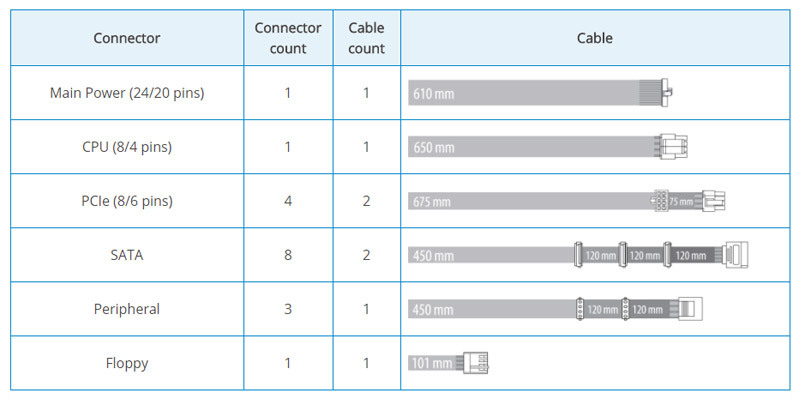Click the 675 mm PCIe cable segment
Viewport: 800px width, 399px height.
530,201
